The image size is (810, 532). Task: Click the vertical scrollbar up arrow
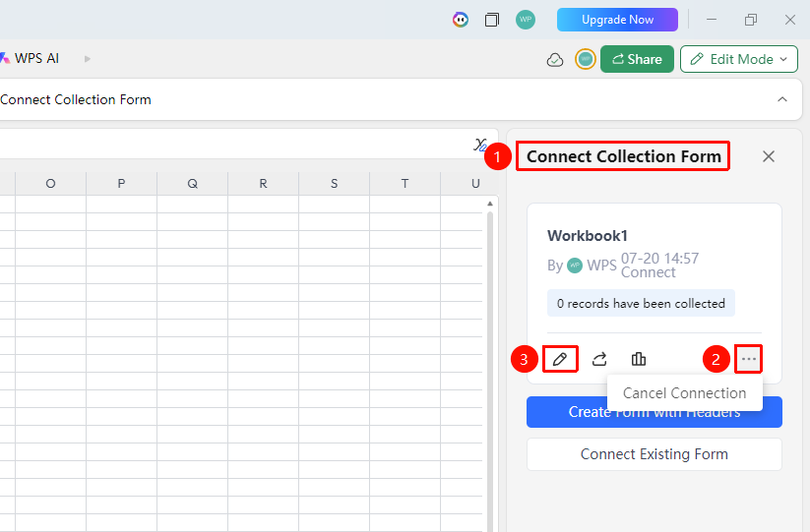point(490,204)
